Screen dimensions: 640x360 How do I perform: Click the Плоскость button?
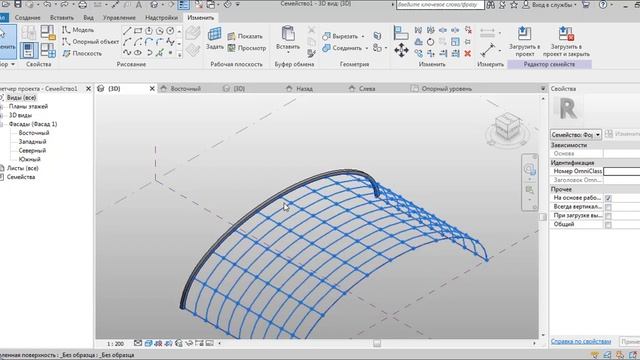pyautogui.click(x=82, y=53)
